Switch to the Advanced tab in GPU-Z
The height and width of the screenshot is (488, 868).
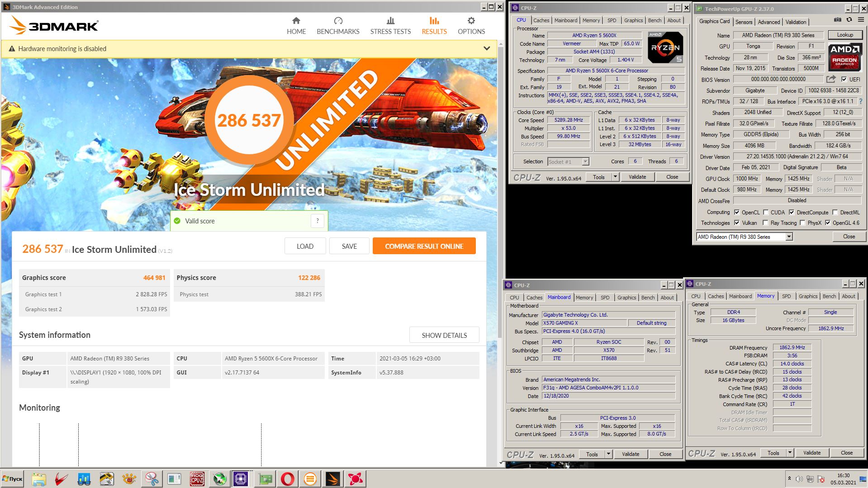point(769,22)
